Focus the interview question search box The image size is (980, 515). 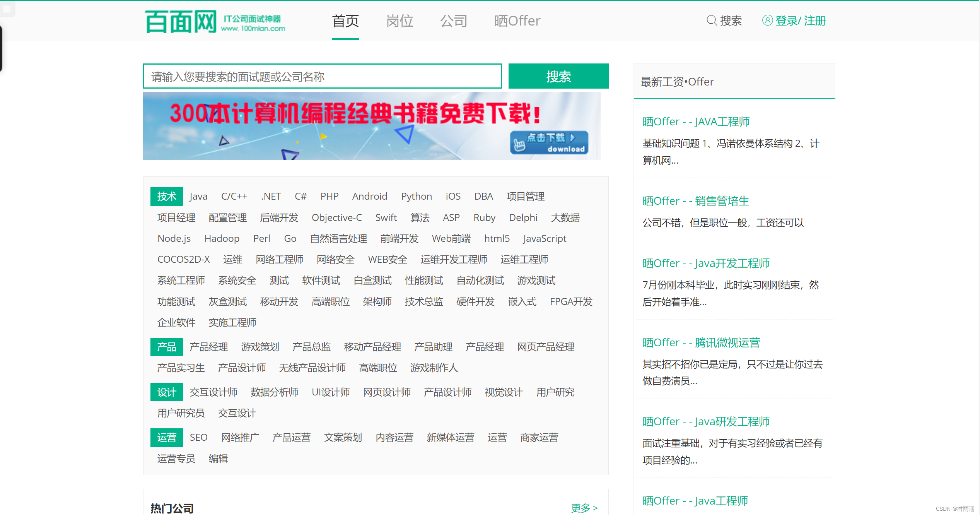[x=323, y=76]
